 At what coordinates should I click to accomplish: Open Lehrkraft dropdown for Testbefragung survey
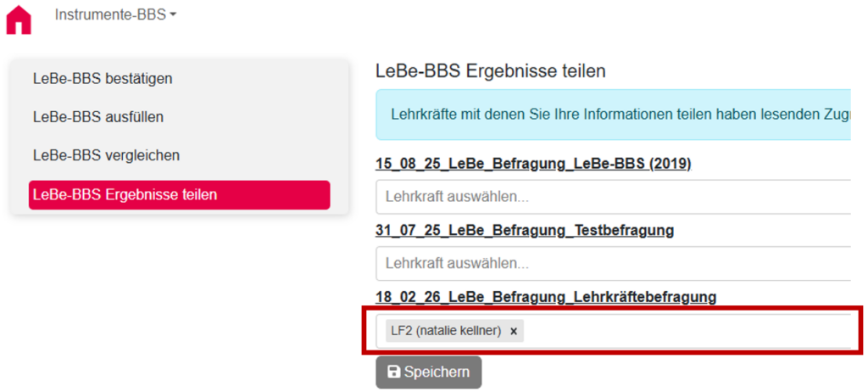click(612, 263)
